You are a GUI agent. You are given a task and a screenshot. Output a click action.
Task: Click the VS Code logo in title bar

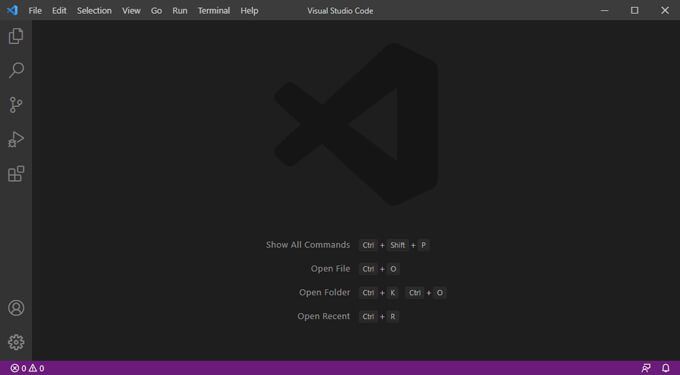pos(12,10)
